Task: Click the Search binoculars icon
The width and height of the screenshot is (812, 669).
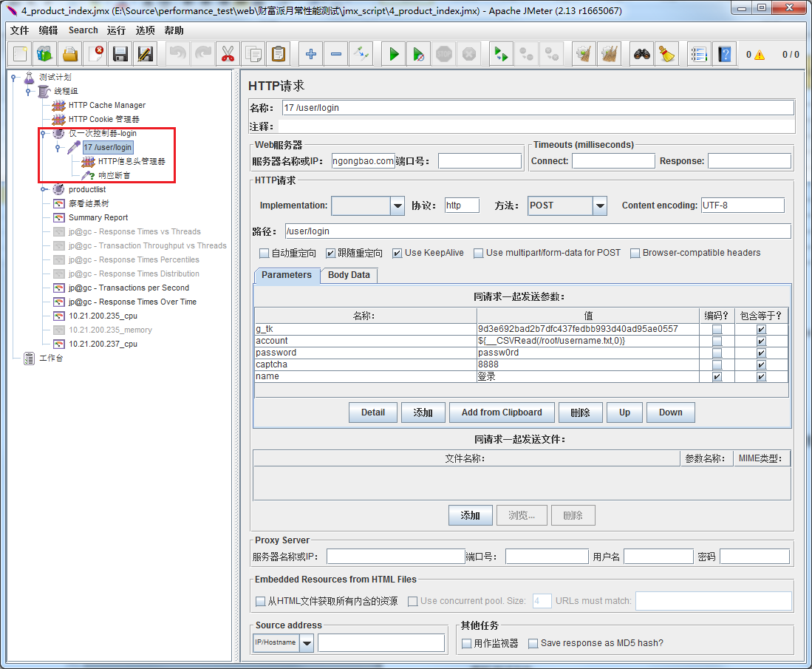Action: [641, 54]
